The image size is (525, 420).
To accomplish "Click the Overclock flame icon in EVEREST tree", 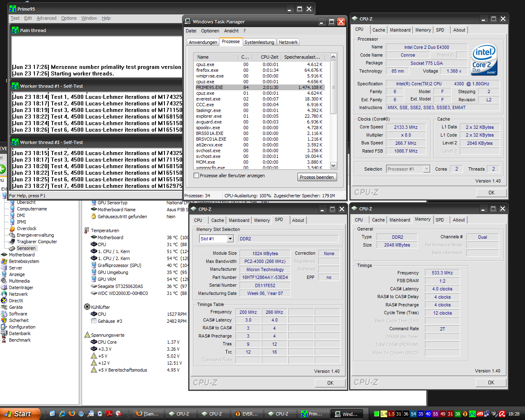I will tap(12, 228).
